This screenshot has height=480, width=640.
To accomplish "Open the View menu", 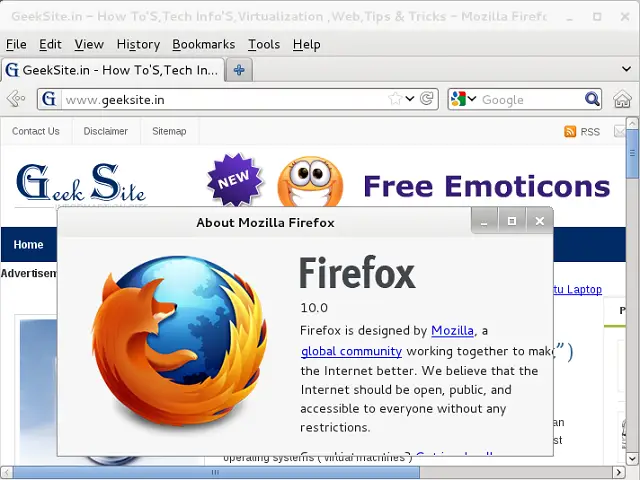I will 89,44.
